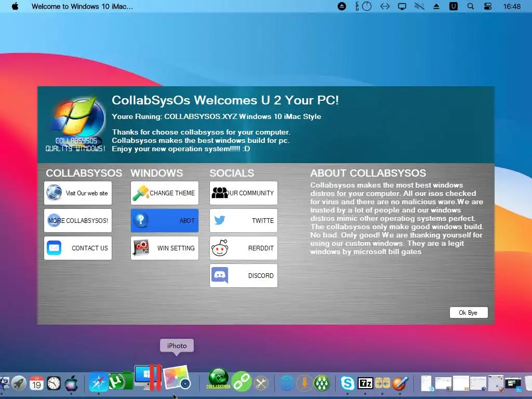The image size is (532, 399).
Task: Open the wrench and screwdriver tools icon
Action: pyautogui.click(x=261, y=383)
